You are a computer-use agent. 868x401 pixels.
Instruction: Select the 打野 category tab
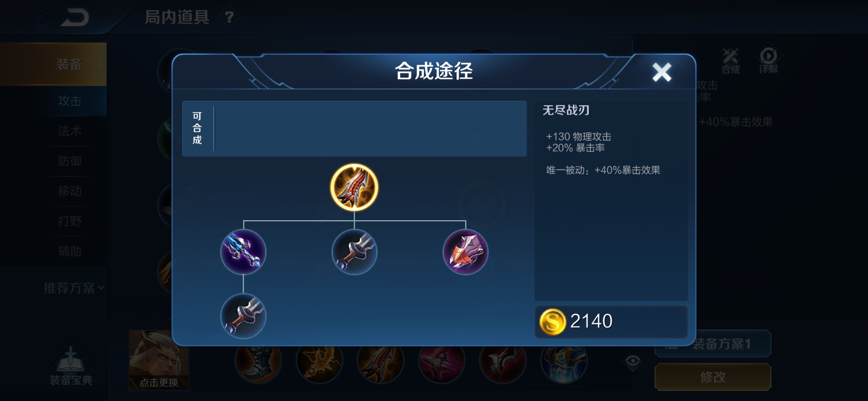point(70,221)
